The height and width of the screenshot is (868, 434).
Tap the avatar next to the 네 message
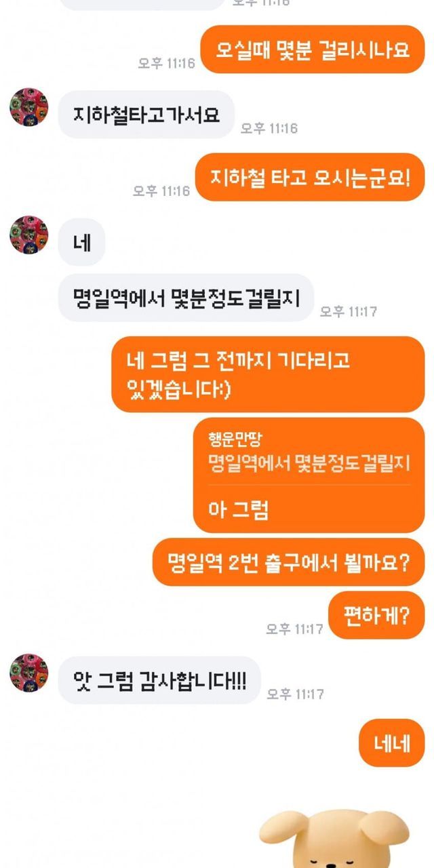pos(28,235)
